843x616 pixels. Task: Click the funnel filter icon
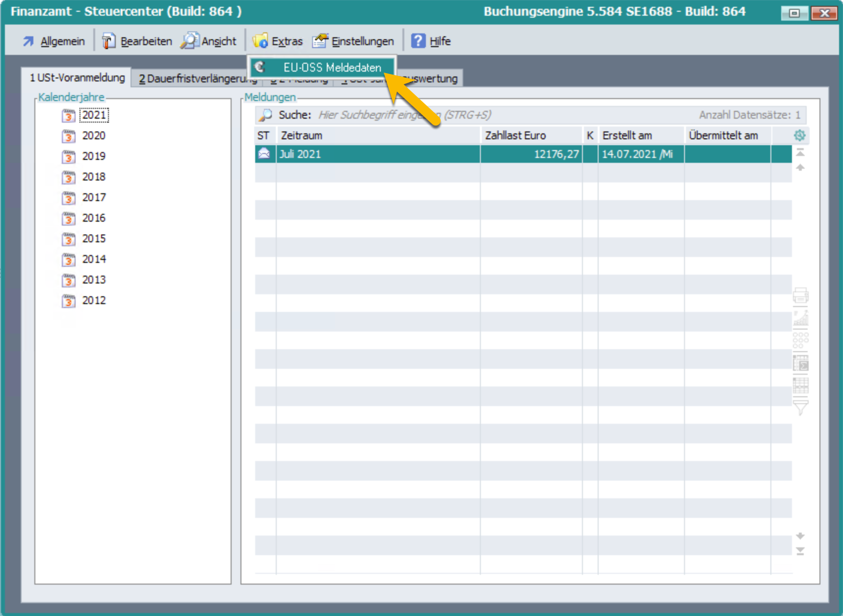[x=800, y=407]
